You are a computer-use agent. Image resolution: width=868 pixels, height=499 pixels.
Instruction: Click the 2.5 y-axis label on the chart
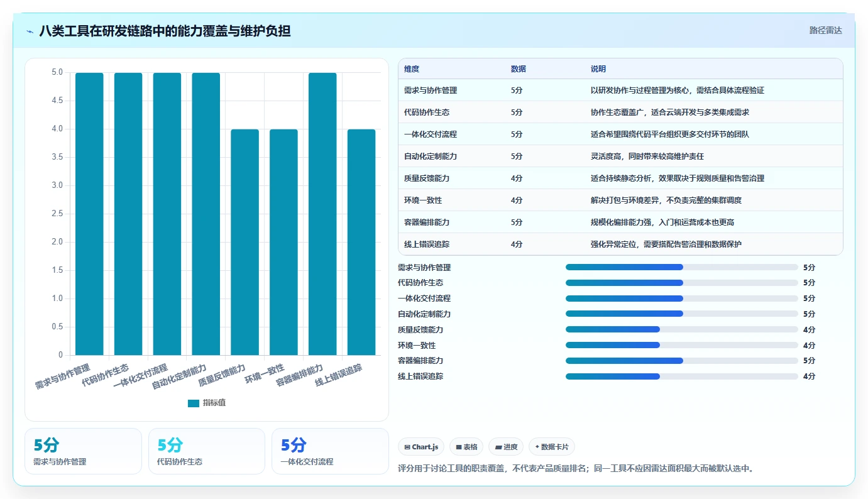click(57, 214)
